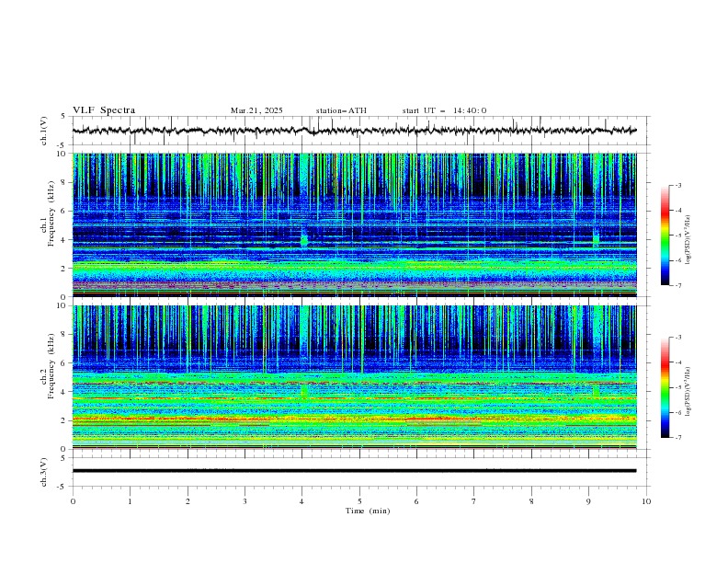Click the time axis tick label "3"
The image size is (728, 563).
click(245, 501)
